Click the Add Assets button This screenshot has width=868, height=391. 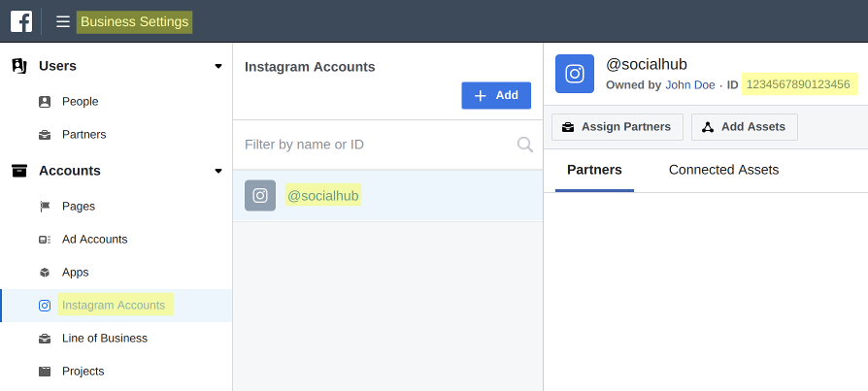745,127
